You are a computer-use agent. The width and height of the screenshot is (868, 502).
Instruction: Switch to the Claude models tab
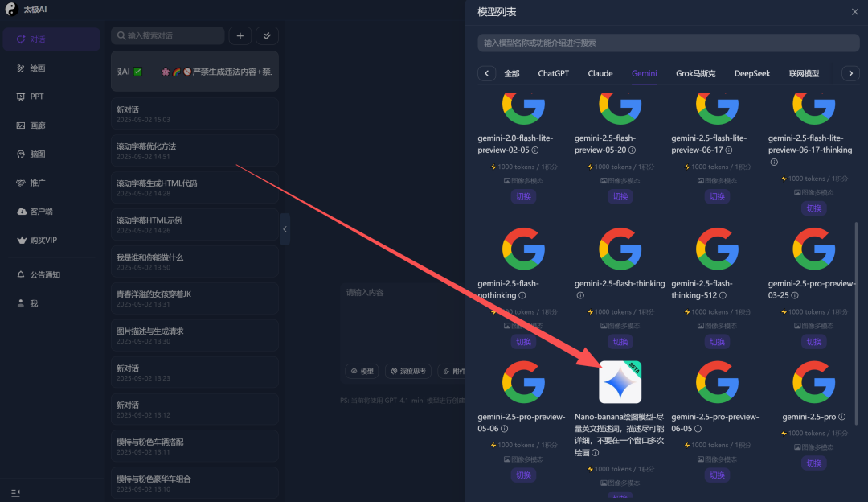(600, 74)
